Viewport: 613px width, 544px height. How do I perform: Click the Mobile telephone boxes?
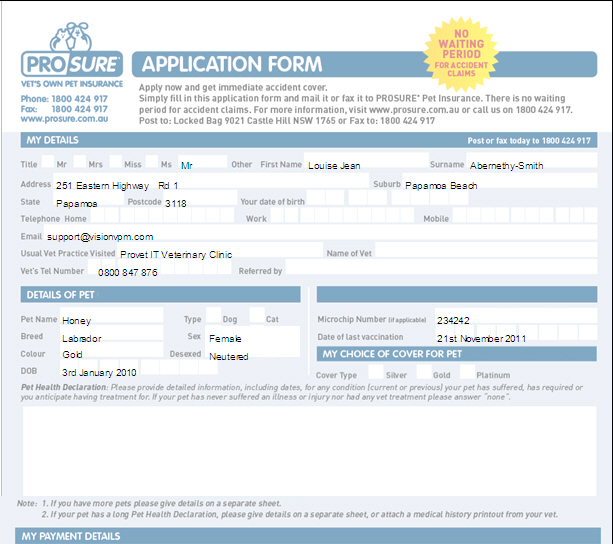[525, 215]
